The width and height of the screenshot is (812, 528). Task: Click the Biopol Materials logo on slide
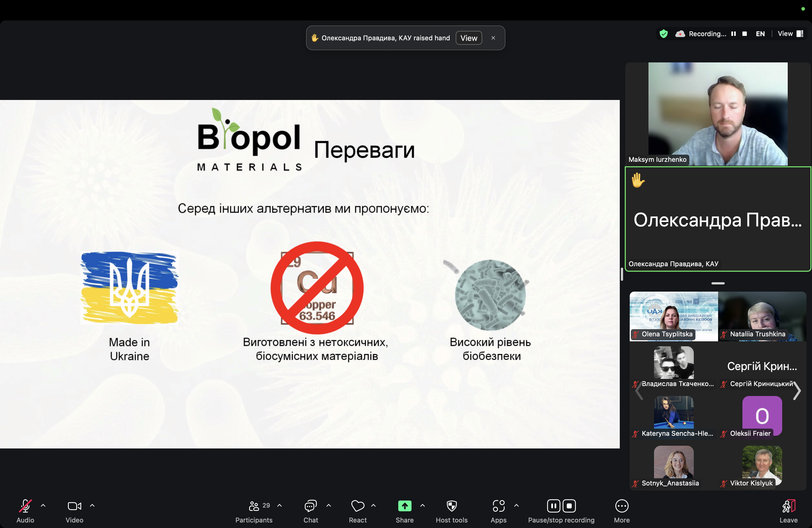pos(249,139)
